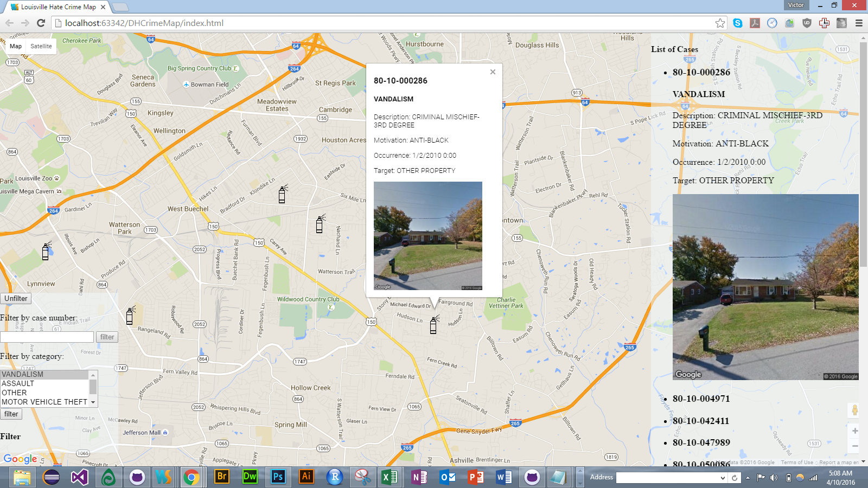Click the 80-10-000286 heading in info window
This screenshot has height=488, width=868.
pyautogui.click(x=400, y=80)
